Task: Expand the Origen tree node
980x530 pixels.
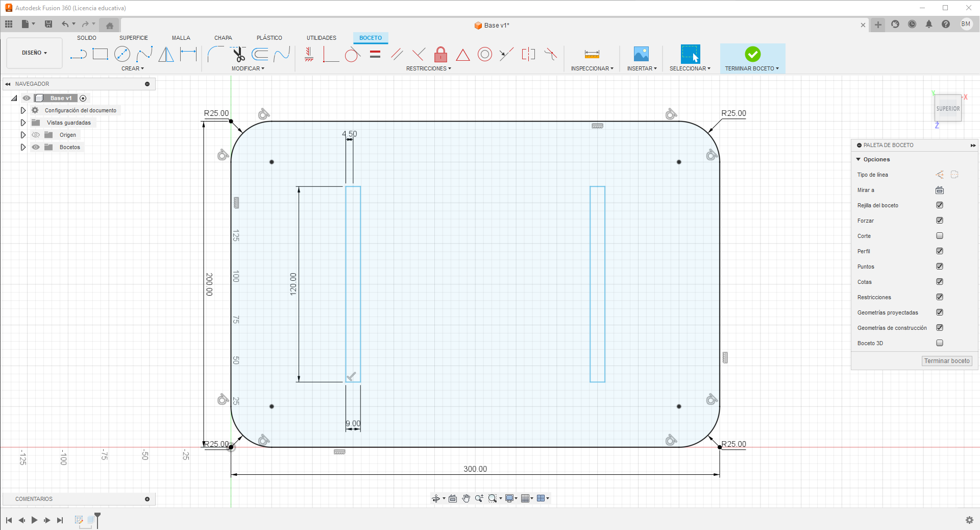Action: 23,135
